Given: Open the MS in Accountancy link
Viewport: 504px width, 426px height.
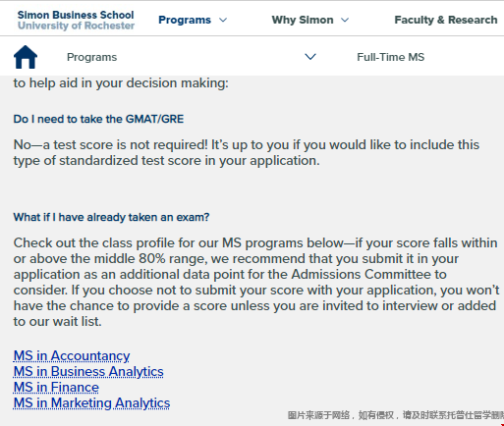Looking at the screenshot, I should pos(72,355).
